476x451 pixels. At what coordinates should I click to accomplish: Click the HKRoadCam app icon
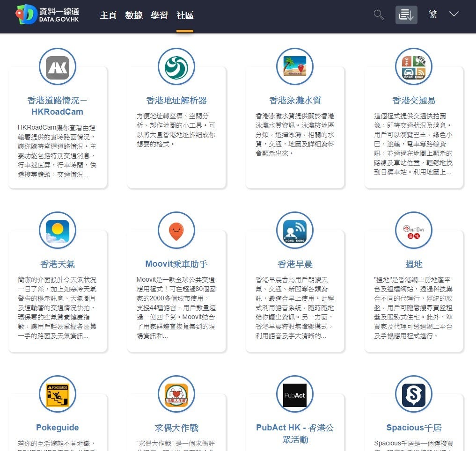58,67
